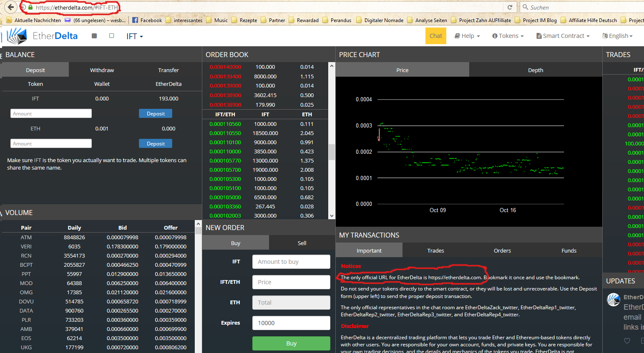Screen dimensions: 644x353
Task: Switch to the Transfer tab
Action: click(x=169, y=70)
